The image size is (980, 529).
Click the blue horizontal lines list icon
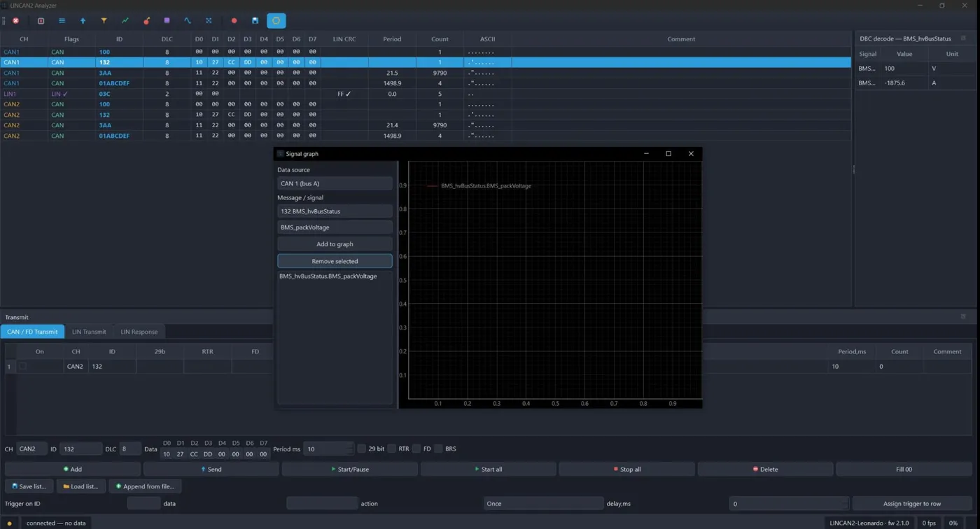click(x=62, y=21)
